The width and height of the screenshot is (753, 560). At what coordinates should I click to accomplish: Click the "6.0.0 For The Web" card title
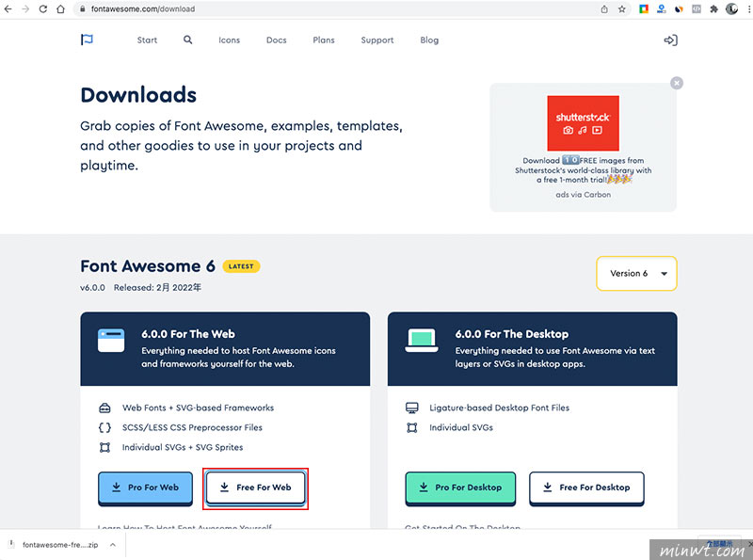(188, 334)
